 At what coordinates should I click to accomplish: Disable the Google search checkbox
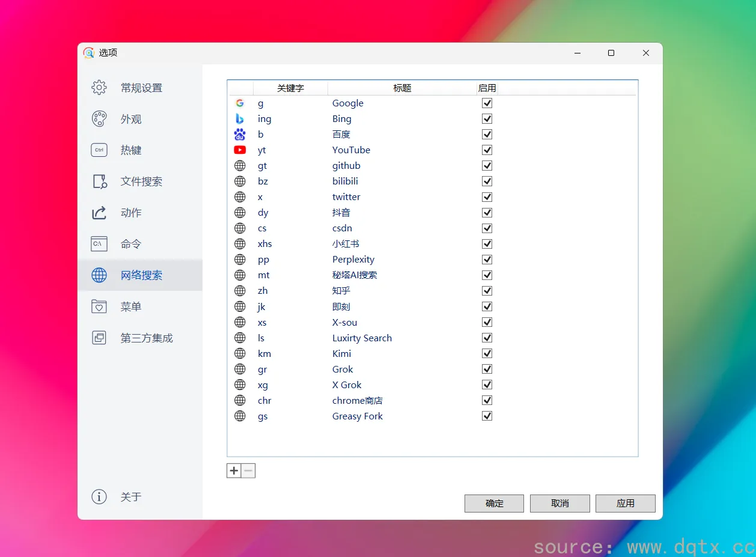487,103
